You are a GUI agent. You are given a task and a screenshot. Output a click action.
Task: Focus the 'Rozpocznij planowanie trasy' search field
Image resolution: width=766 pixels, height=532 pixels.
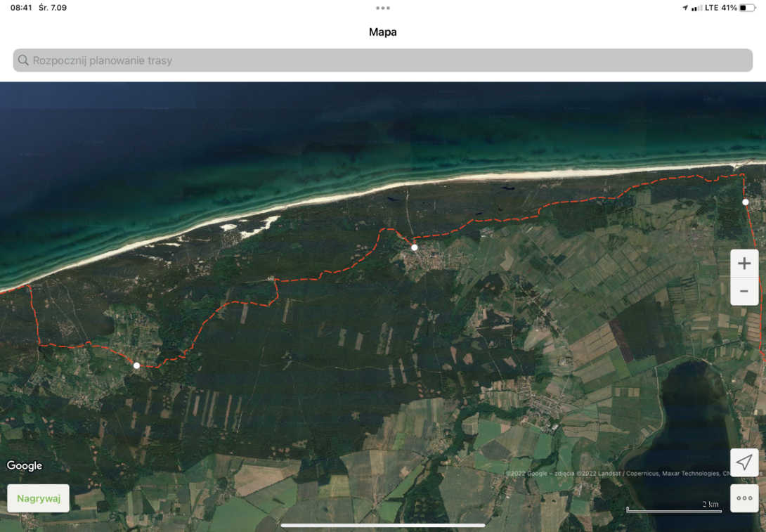383,60
